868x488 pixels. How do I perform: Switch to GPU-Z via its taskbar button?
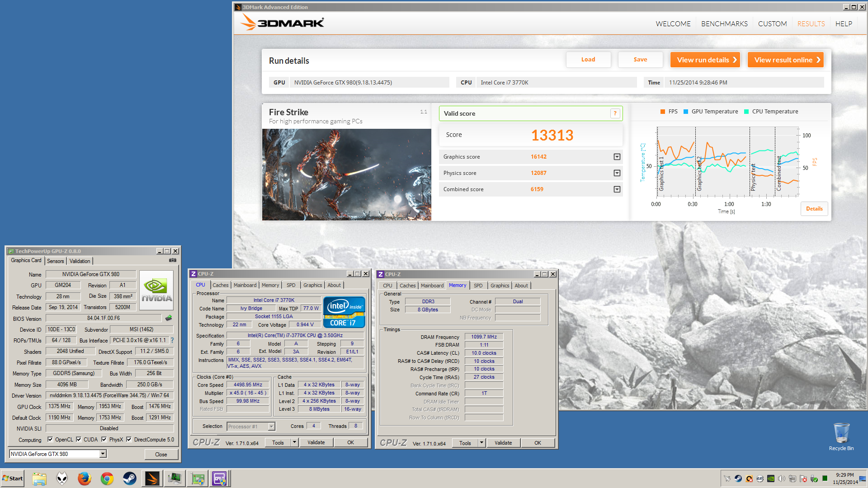(197, 479)
